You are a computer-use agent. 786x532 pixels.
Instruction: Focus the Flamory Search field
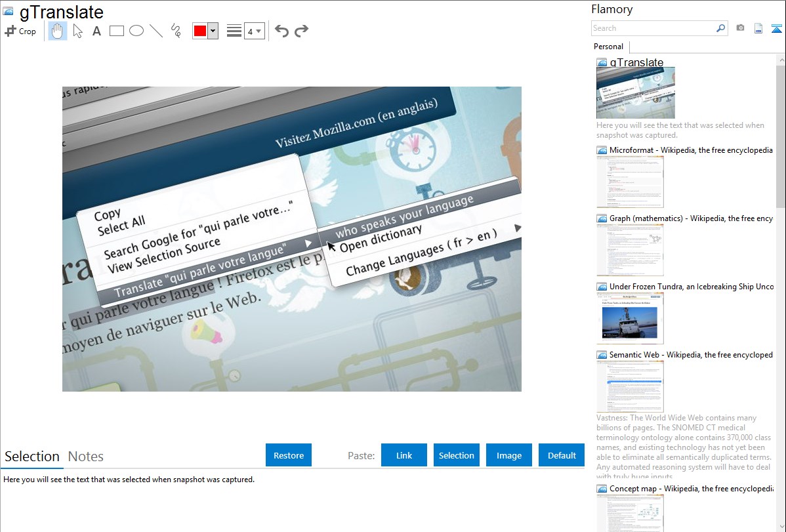point(653,28)
